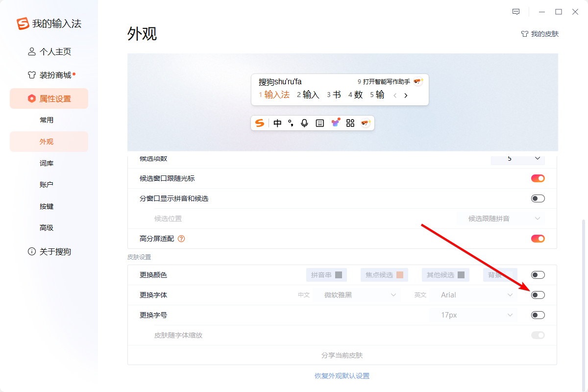Click the microphone voice input icon
The width and height of the screenshot is (588, 392).
pos(304,123)
